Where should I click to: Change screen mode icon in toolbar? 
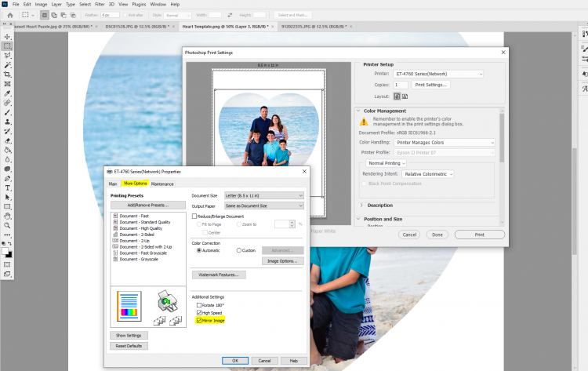(x=7, y=274)
